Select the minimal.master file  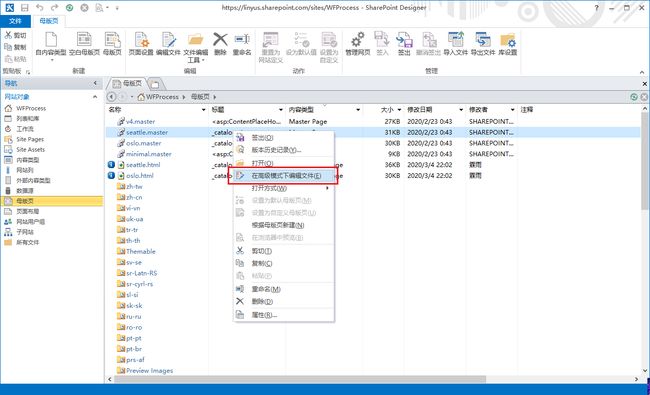[x=149, y=154]
